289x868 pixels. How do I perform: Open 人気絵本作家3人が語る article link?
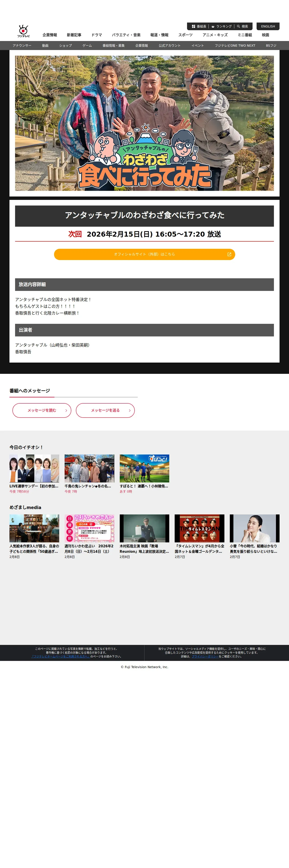point(34,548)
